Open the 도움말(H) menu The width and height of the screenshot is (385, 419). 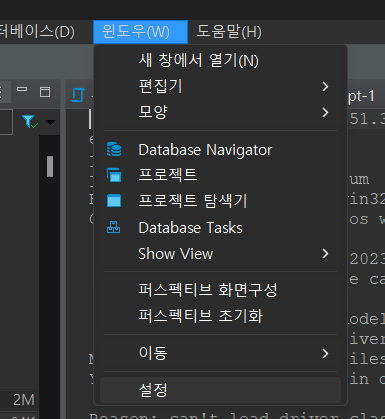[x=229, y=32]
